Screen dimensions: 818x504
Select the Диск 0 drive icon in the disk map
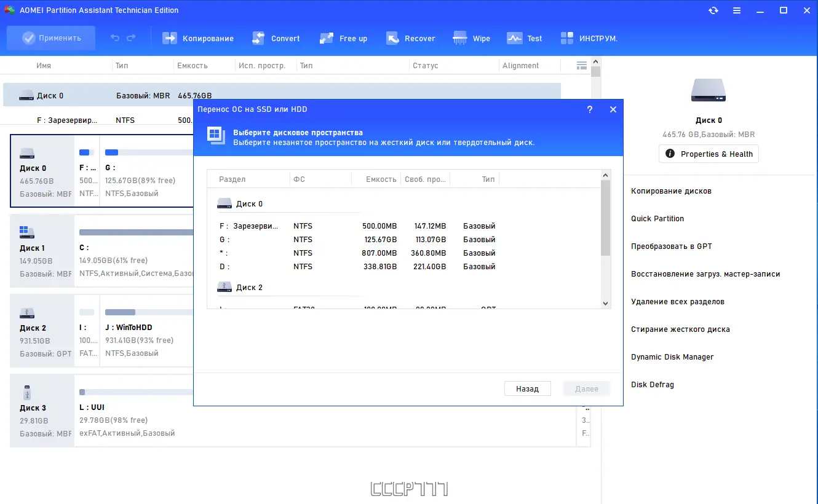coord(27,153)
